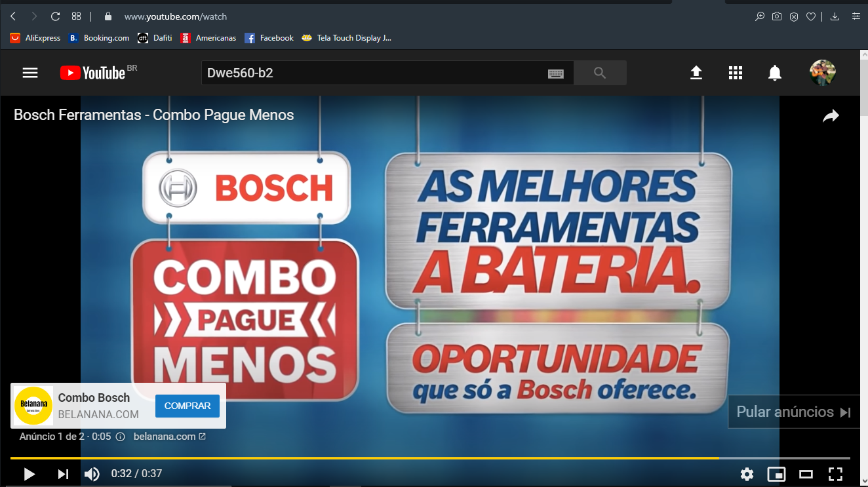This screenshot has width=868, height=487.
Task: Click the address bar lock icon
Action: [x=108, y=16]
